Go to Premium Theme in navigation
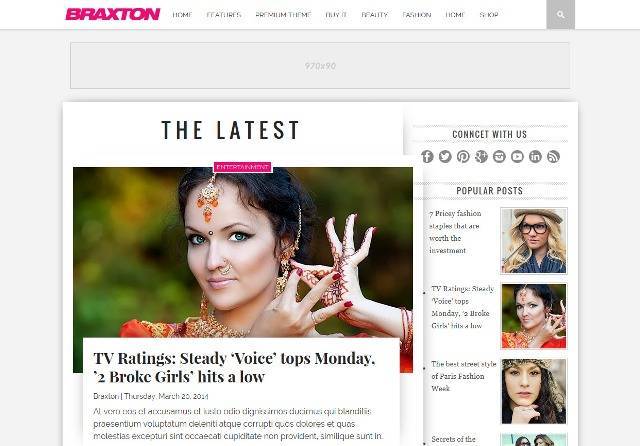Viewport: 640px width, 446px height. [x=283, y=15]
